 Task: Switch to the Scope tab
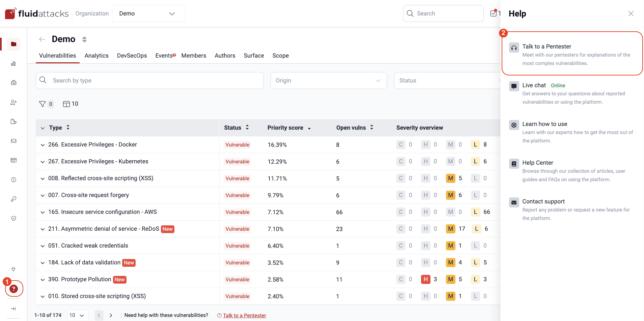[281, 56]
